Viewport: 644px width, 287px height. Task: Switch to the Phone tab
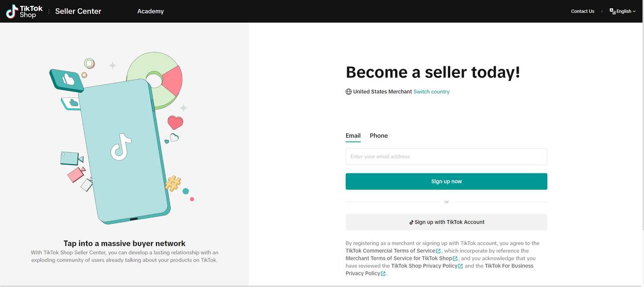pos(378,136)
